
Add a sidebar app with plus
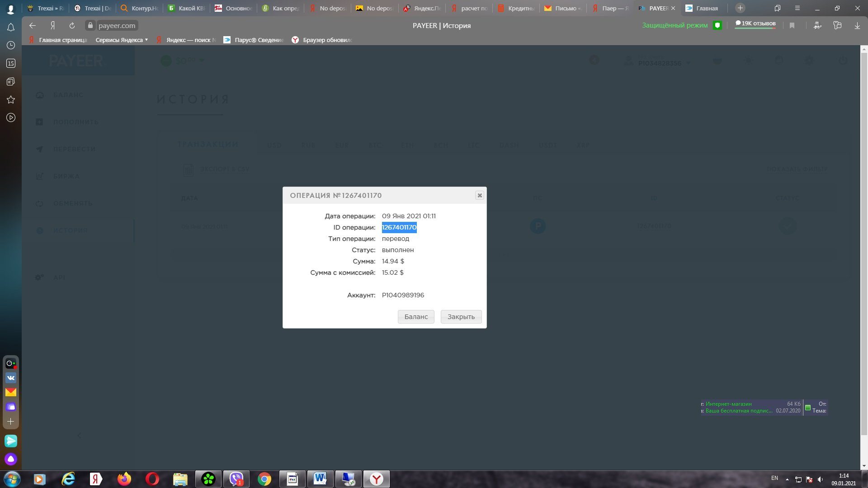pos(11,421)
